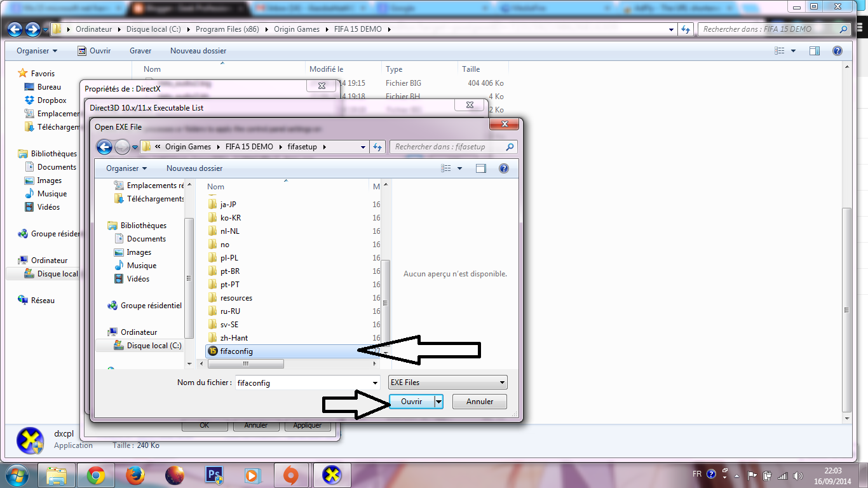Click Nouveau dossier in Open EXE File dialog

pos(194,168)
